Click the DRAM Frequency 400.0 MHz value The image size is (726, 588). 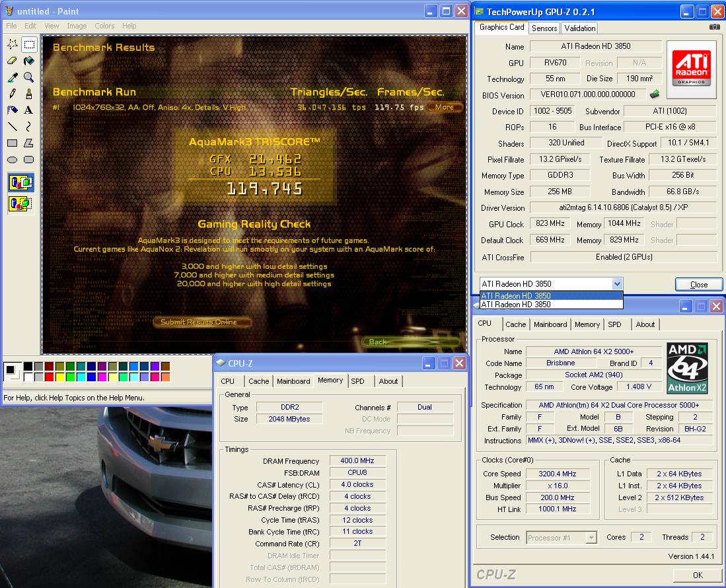357,460
